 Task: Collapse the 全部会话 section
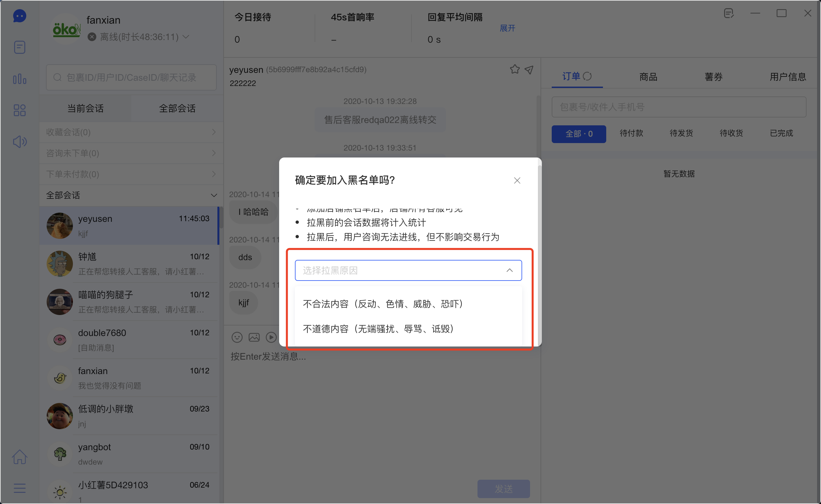click(x=213, y=195)
